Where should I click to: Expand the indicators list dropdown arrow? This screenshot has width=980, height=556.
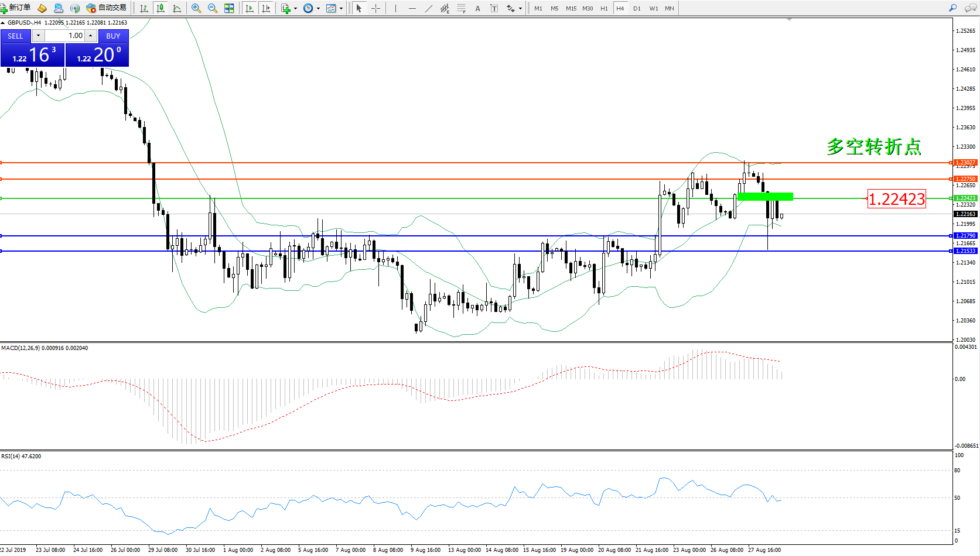pos(295,8)
